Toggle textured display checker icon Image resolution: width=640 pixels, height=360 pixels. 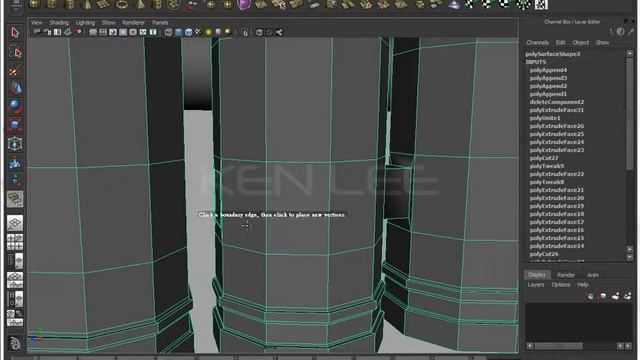point(198,32)
